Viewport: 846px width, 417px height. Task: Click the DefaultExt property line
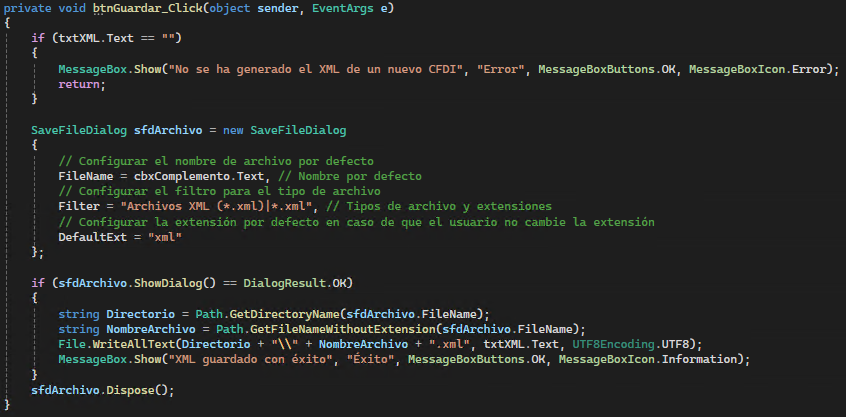coord(120,237)
